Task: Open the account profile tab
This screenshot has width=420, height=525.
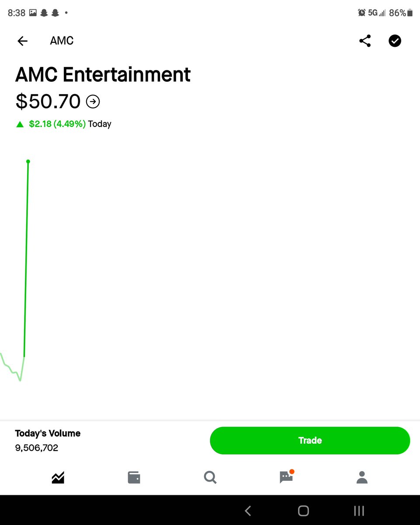Action: (362, 477)
